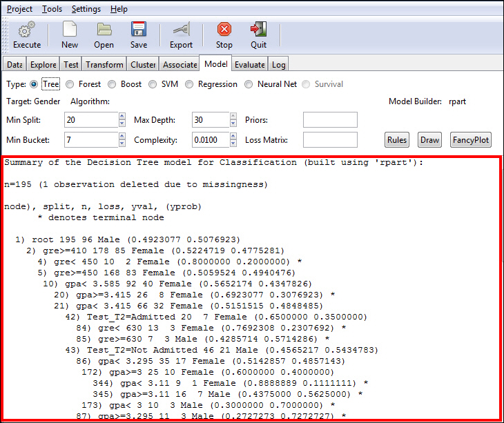Raise the Max Depth value
Screen dimensions: 504x423
tap(233, 116)
